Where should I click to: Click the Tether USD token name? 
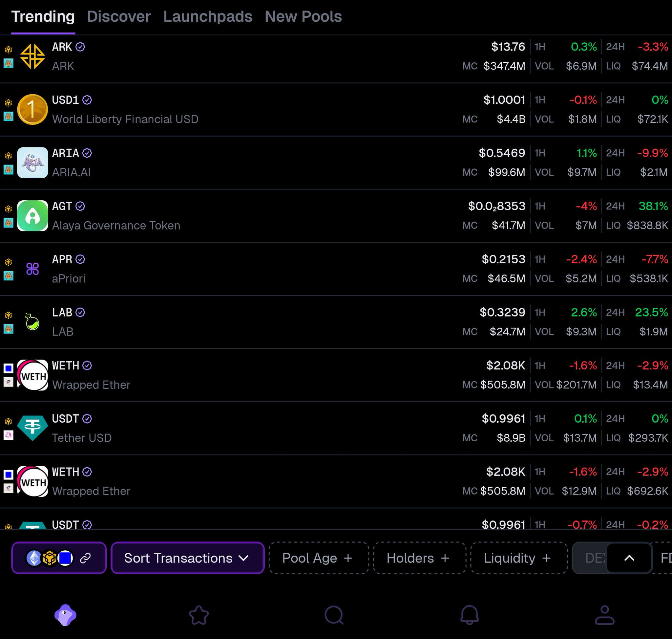pos(82,438)
